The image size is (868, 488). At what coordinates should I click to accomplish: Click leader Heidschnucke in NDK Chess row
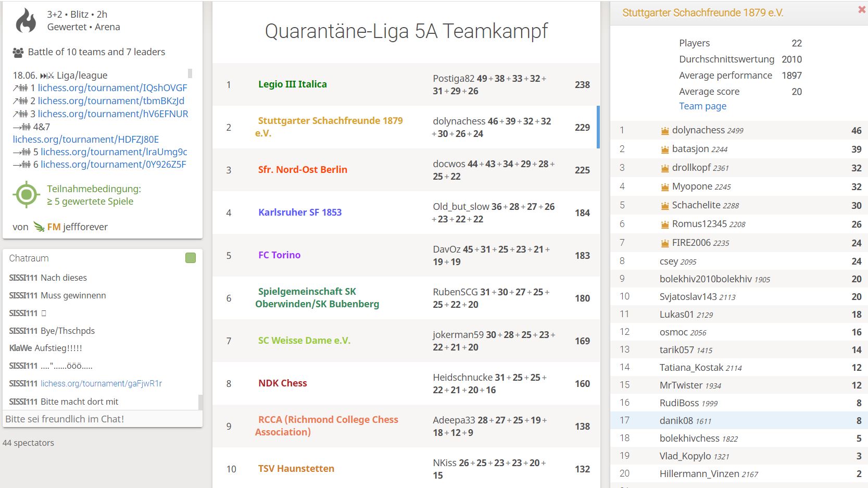tap(462, 378)
